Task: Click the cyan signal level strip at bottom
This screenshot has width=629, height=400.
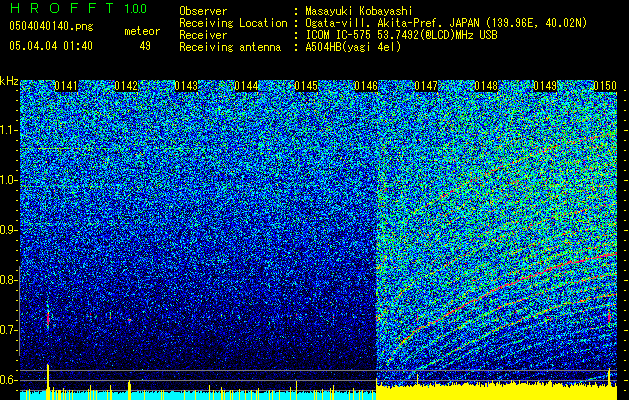Action: pyautogui.click(x=198, y=396)
